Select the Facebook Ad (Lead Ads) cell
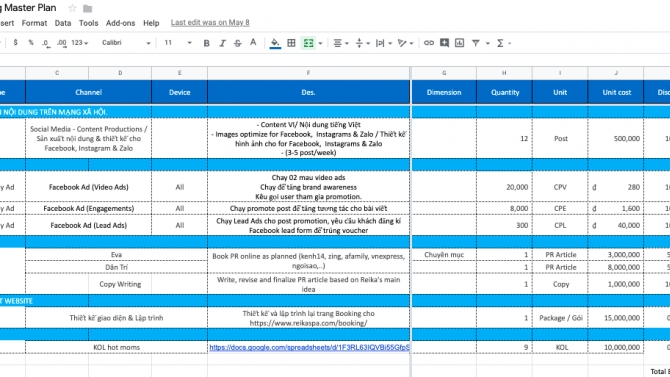The width and height of the screenshot is (670, 377). 88,225
